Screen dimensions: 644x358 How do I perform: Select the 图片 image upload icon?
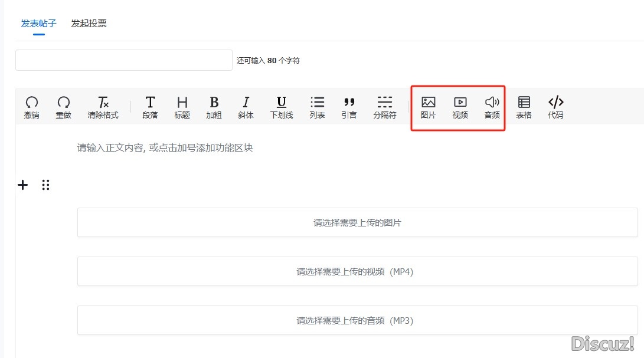pos(428,107)
